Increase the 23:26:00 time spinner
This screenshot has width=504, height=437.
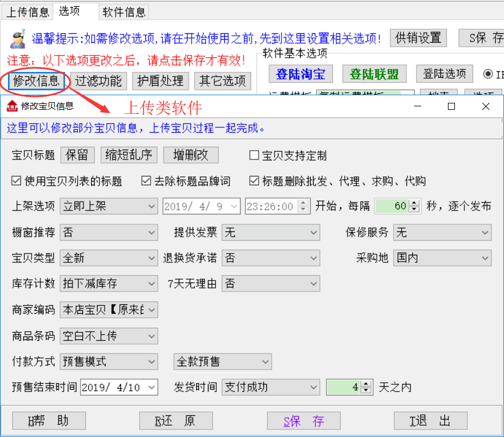pos(303,203)
